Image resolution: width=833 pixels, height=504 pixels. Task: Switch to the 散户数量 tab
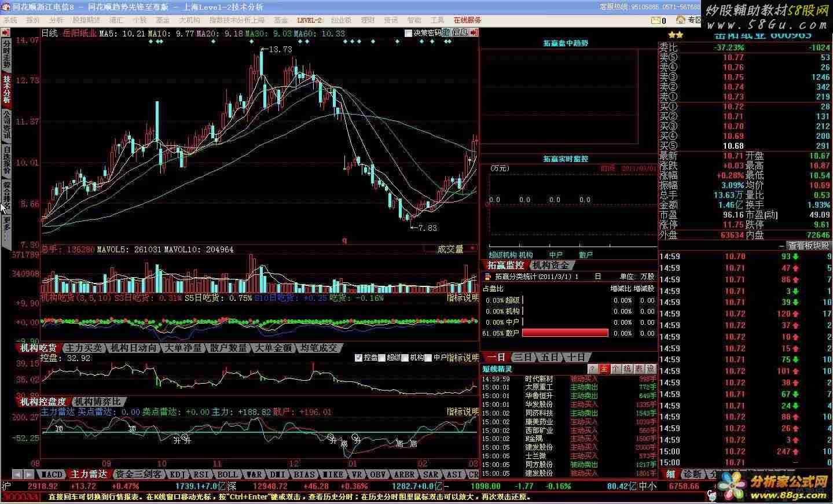228,348
